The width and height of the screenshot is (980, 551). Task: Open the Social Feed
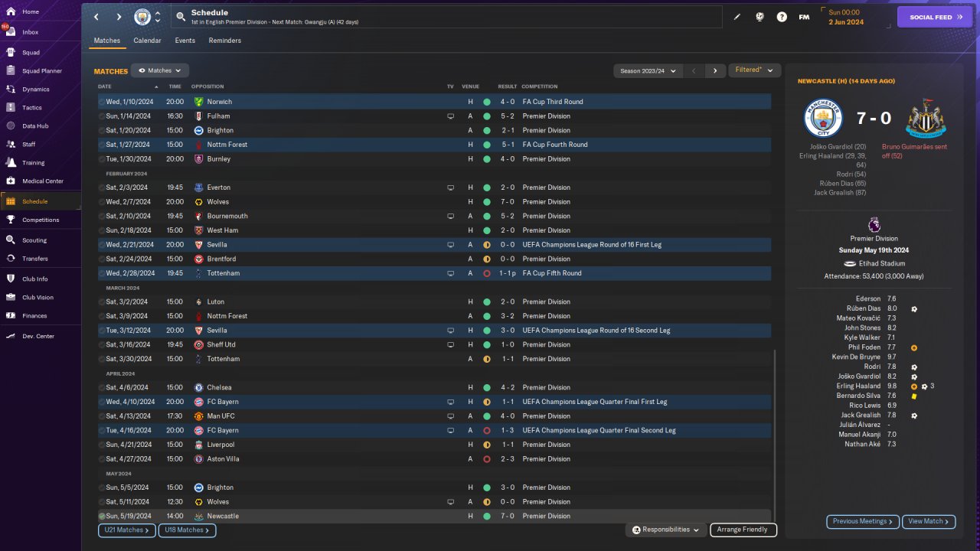point(934,17)
